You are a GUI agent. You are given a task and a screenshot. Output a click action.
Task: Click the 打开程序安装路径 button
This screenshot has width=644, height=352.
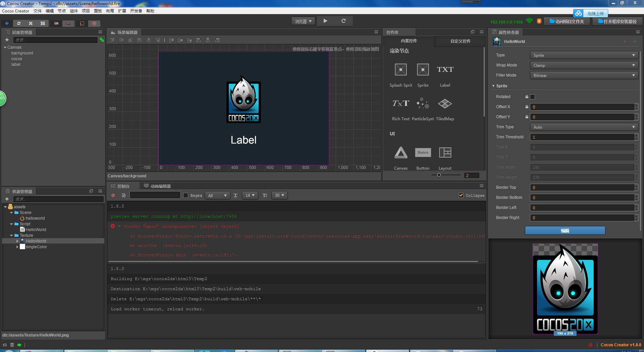point(617,21)
